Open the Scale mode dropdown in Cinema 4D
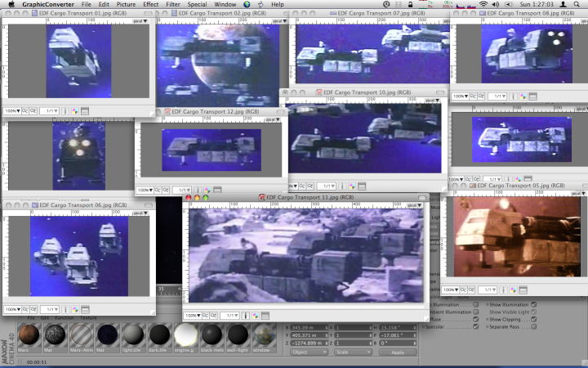The width and height of the screenshot is (588, 368). click(353, 352)
